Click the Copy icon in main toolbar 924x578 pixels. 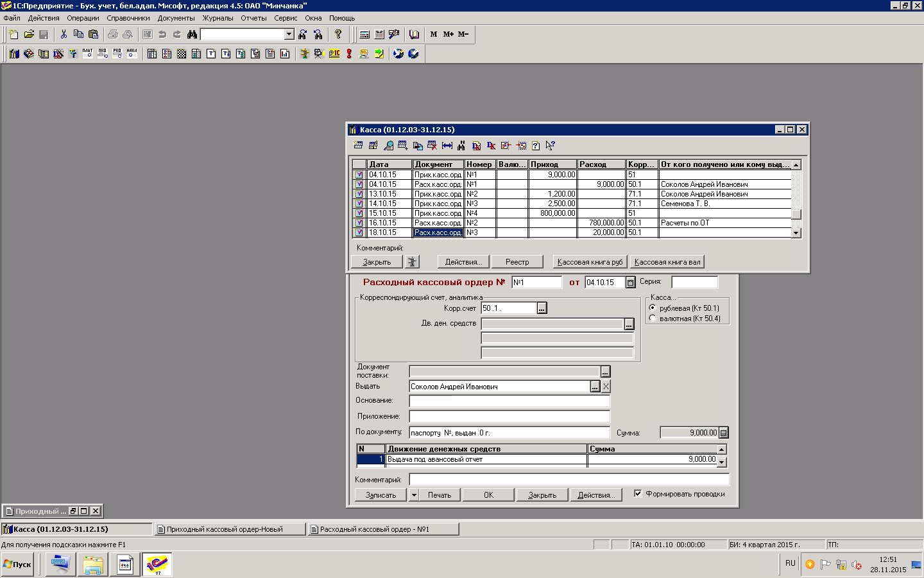point(78,34)
